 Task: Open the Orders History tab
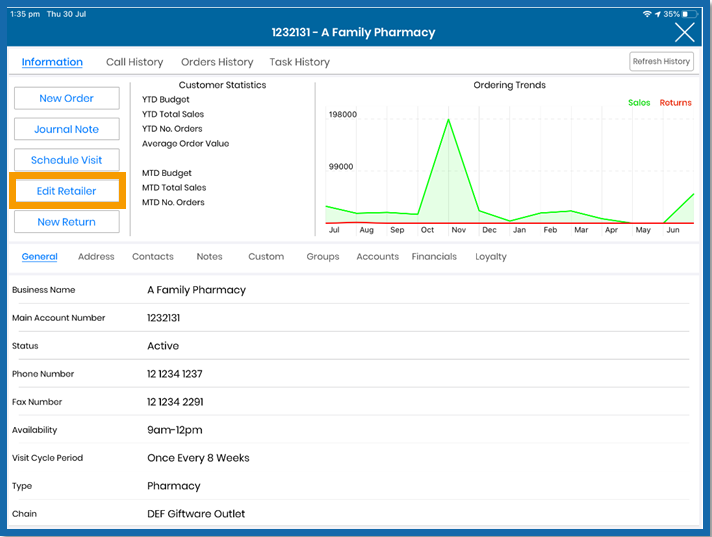[x=217, y=62]
